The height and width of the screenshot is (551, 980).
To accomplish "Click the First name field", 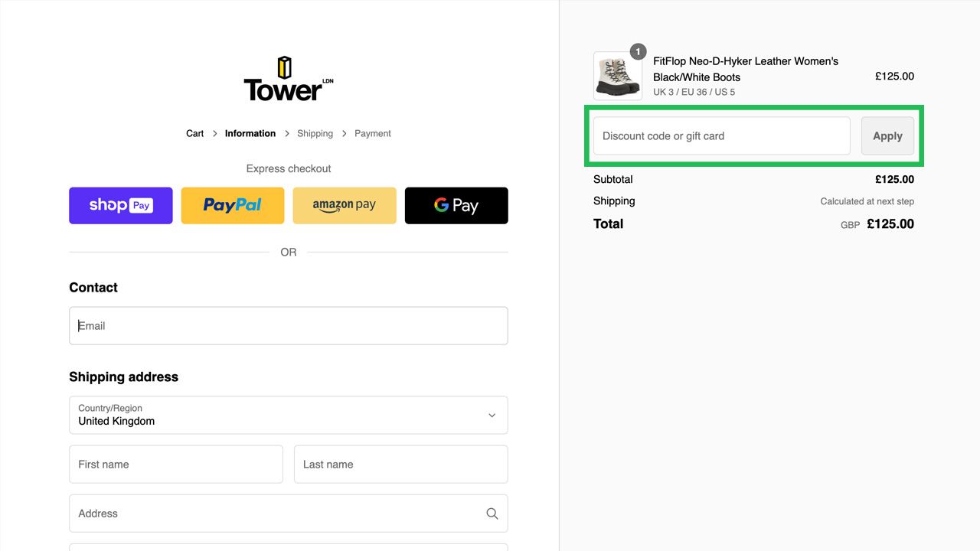I will pyautogui.click(x=176, y=465).
